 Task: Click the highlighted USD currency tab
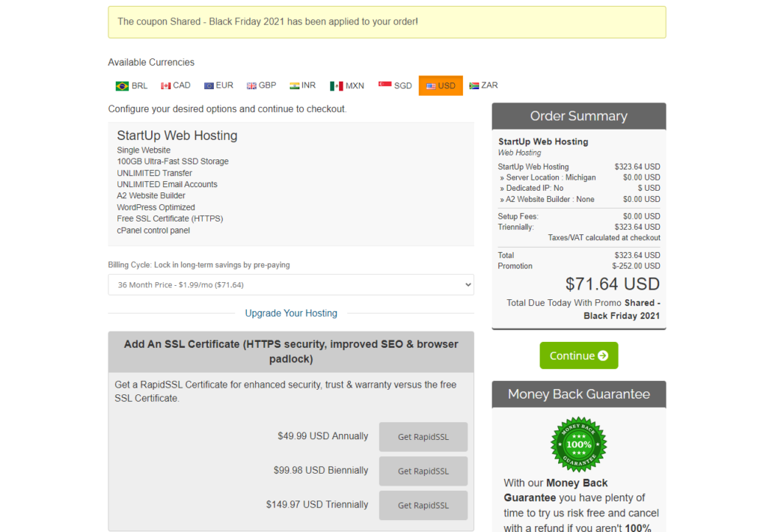[441, 85]
